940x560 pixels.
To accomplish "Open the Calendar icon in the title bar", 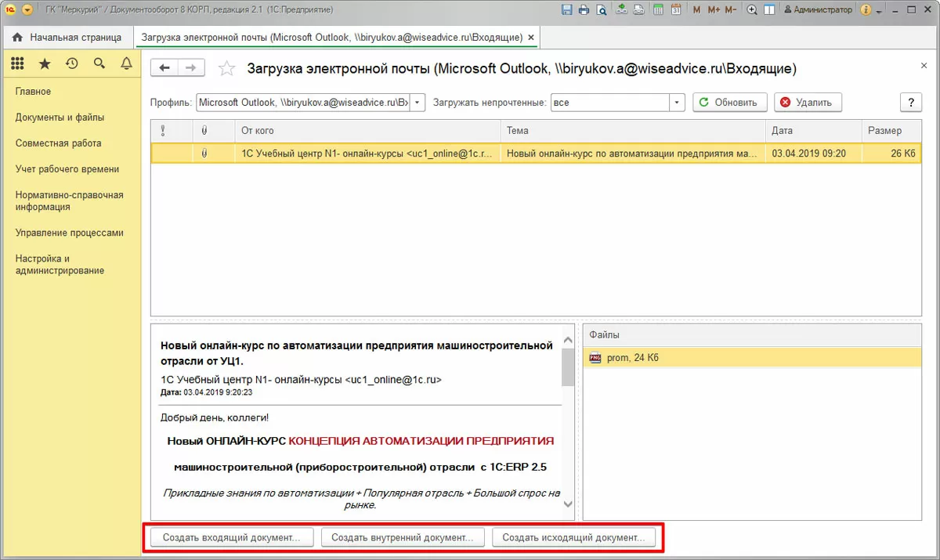I will pyautogui.click(x=675, y=10).
